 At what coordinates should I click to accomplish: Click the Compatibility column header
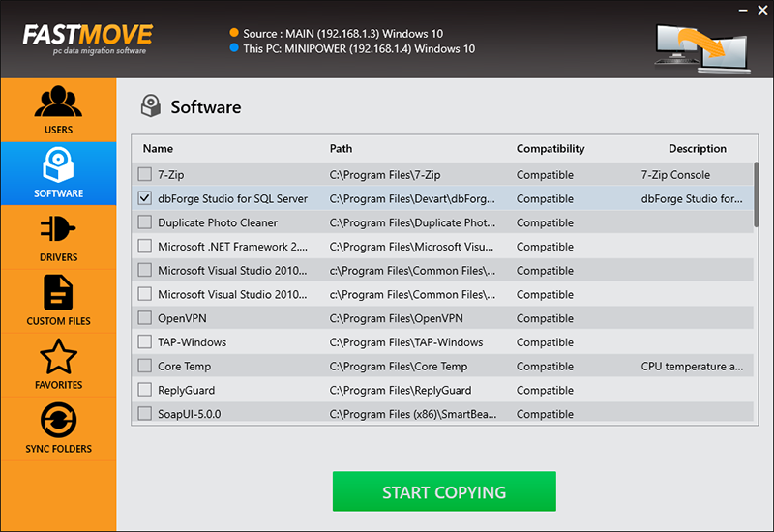[x=551, y=149]
